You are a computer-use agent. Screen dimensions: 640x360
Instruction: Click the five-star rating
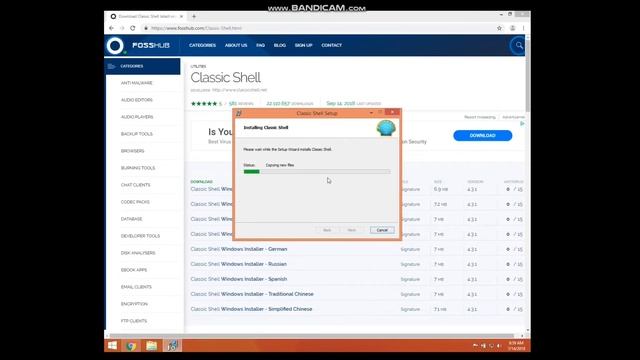(204, 104)
